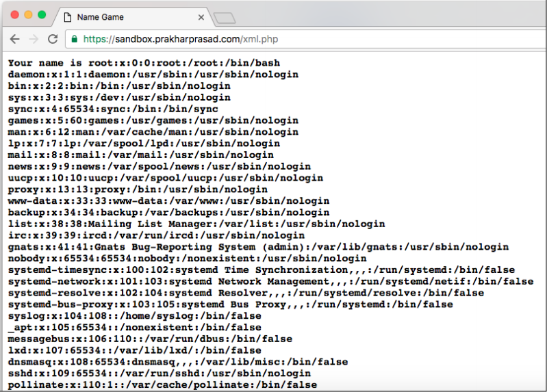Image resolution: width=547 pixels, height=392 pixels.
Task: Click the 'mail:x:8:8:mail:/var/mail' line
Action: [141, 155]
